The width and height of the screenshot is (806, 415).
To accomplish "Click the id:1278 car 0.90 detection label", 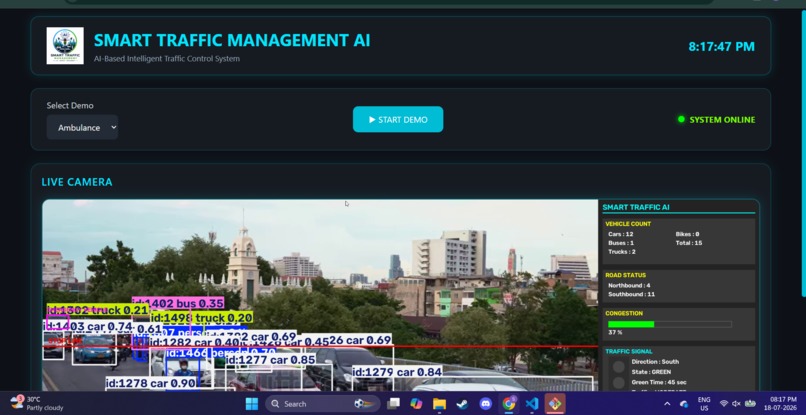I will [x=151, y=383].
